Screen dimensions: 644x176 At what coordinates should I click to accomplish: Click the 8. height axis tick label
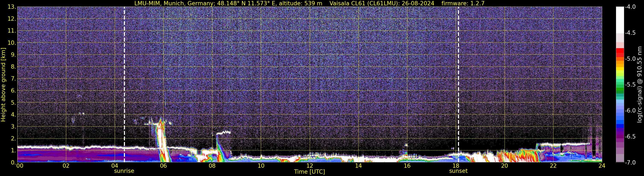point(13,66)
